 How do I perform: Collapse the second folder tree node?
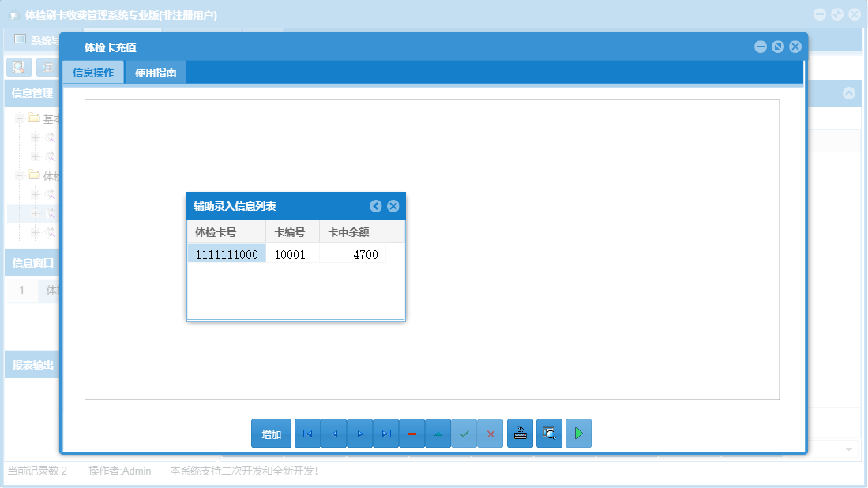20,175
